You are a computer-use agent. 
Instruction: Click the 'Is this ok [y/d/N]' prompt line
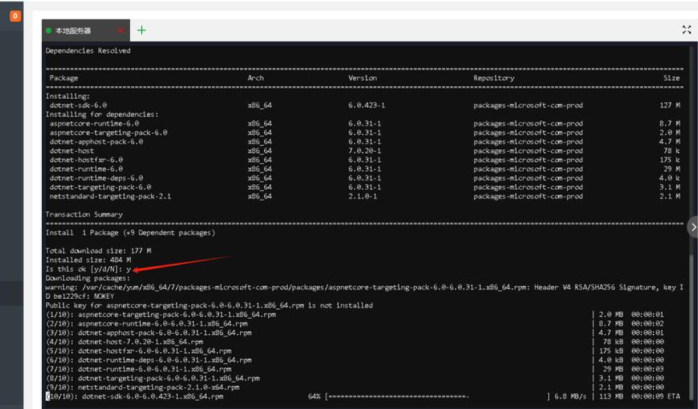click(89, 269)
